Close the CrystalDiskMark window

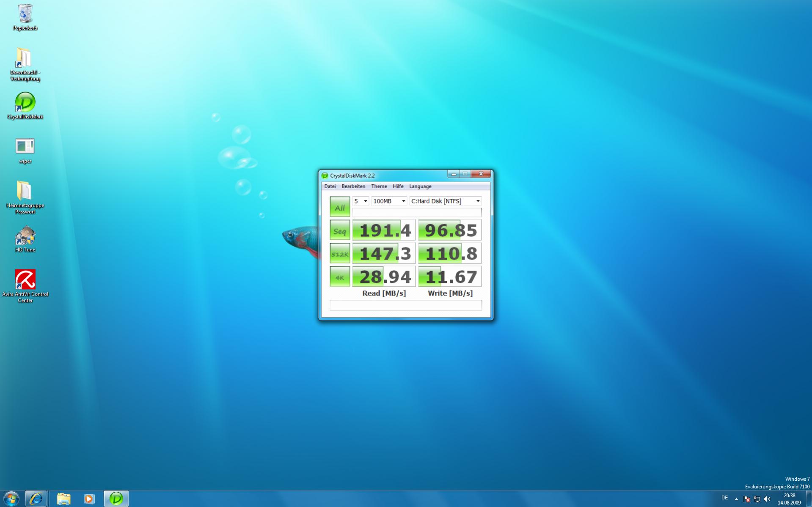point(481,174)
